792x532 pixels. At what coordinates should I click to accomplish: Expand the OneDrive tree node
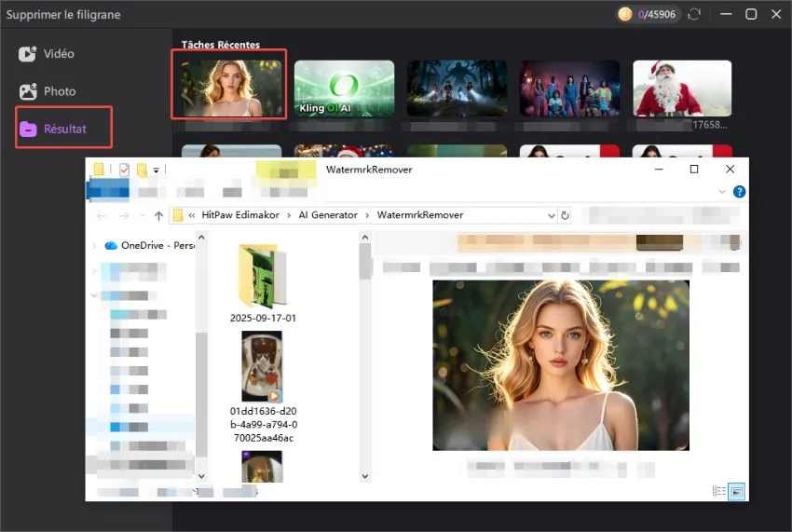pos(94,246)
